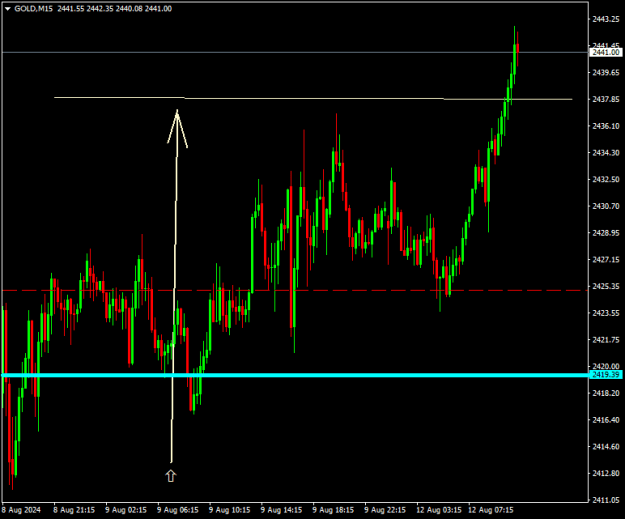Screen dimensions: 625x519
Task: Click the 2421.75 price axis label
Action: [606, 340]
